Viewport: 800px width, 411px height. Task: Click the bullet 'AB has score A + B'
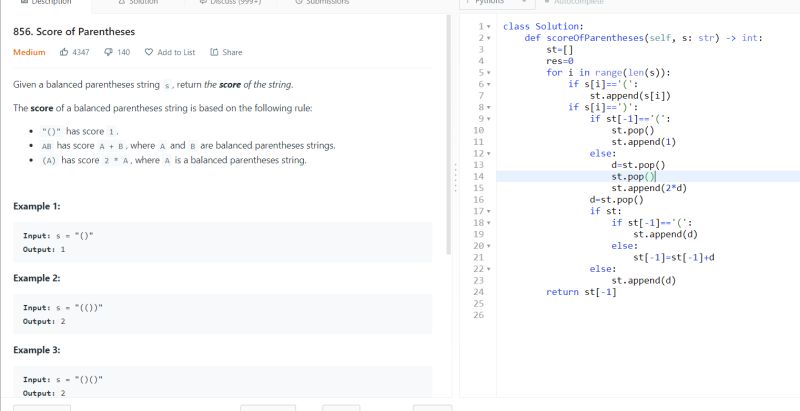(189, 145)
